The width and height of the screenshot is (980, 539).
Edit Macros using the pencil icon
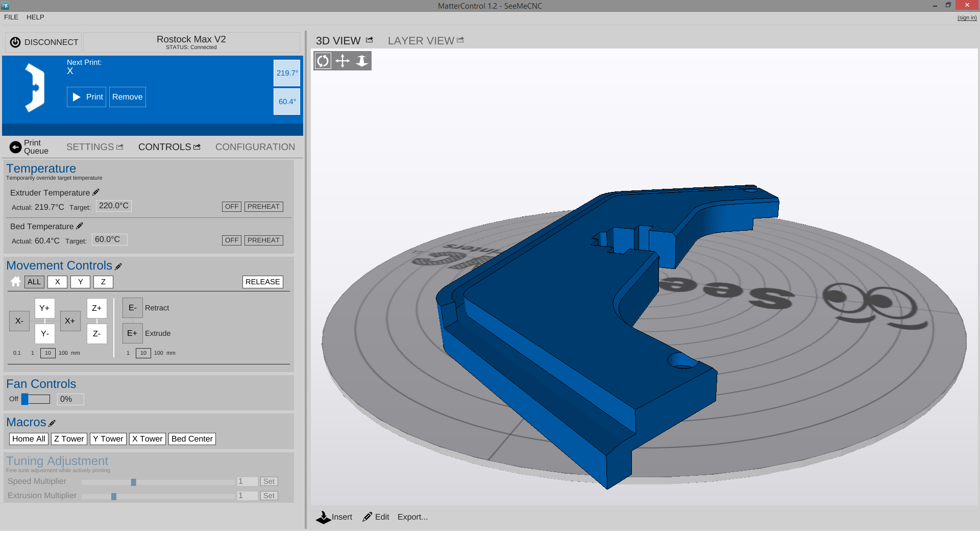(x=52, y=423)
